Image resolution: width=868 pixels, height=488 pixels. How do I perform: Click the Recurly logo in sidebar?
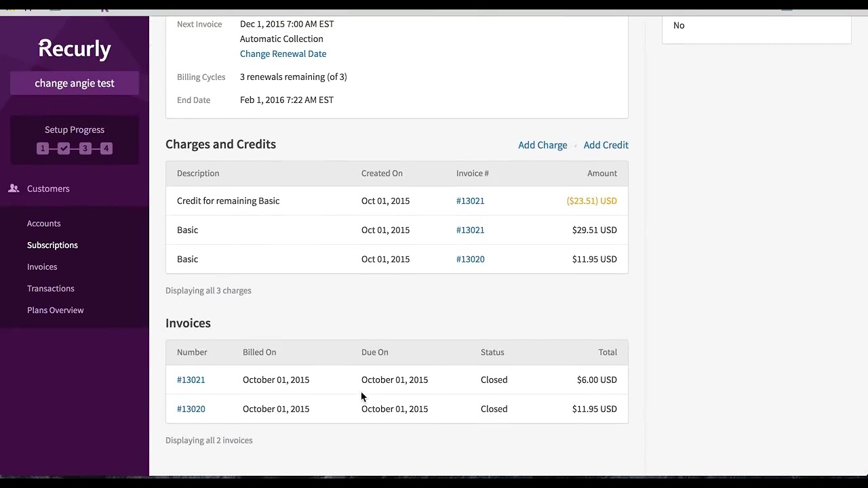[x=75, y=49]
